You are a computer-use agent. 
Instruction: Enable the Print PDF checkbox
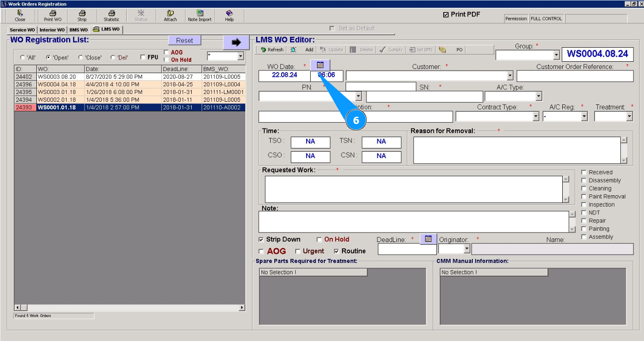tap(446, 15)
